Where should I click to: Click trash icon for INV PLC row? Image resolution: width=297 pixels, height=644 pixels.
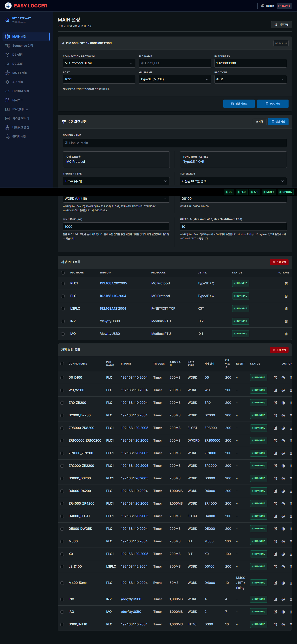tap(286, 321)
